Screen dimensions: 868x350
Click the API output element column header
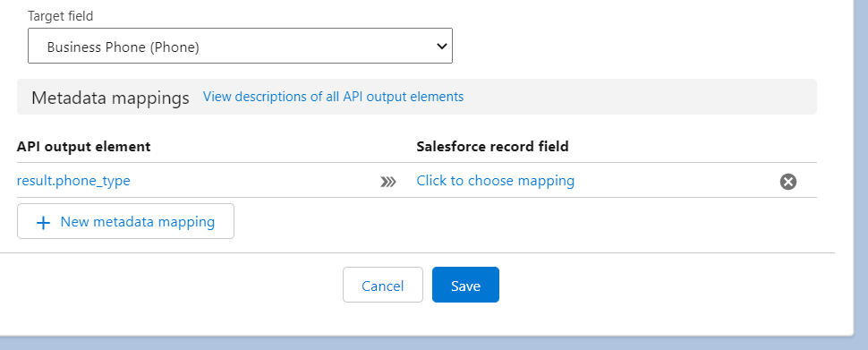(83, 147)
